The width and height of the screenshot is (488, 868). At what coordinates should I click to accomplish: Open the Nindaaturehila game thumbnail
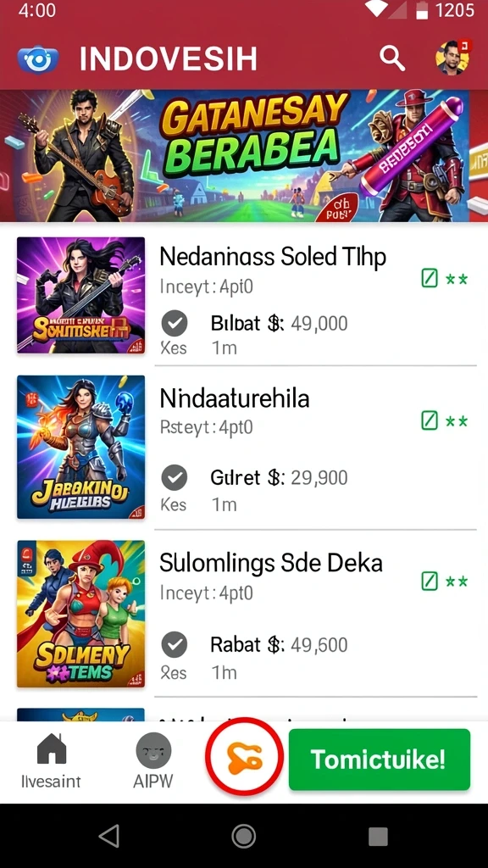[x=80, y=448]
